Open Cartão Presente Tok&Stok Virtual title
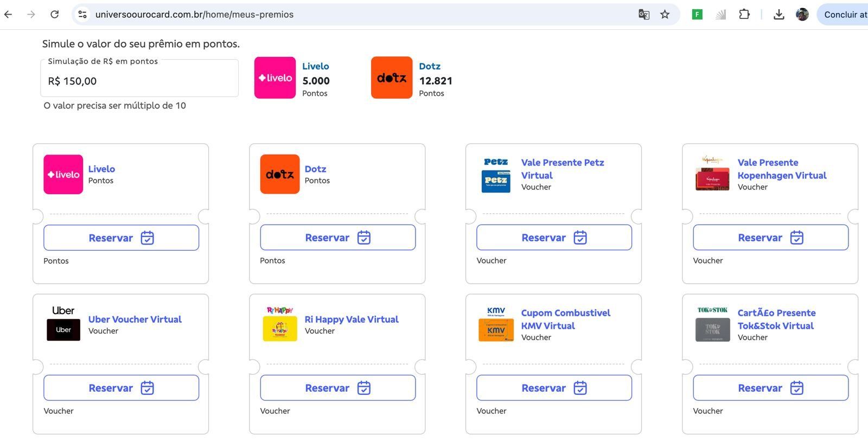 (x=776, y=319)
